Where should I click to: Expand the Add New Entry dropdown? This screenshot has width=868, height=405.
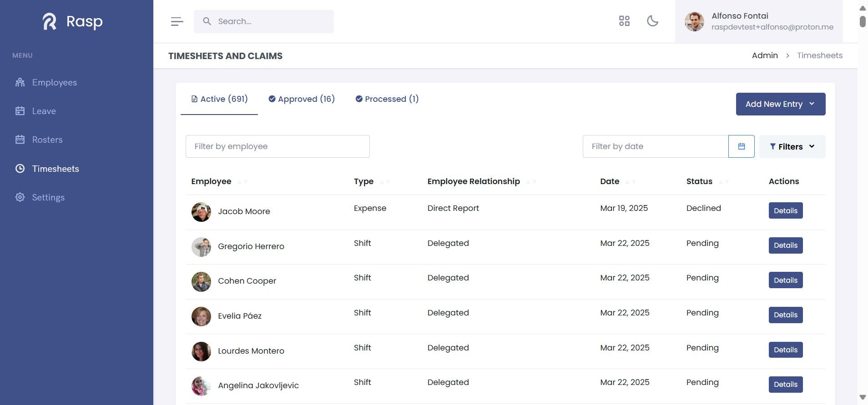(x=780, y=104)
